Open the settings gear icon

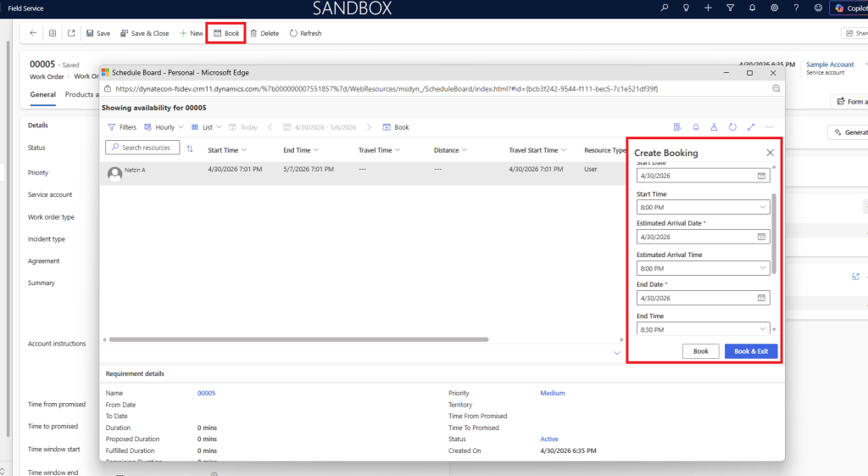click(x=775, y=8)
